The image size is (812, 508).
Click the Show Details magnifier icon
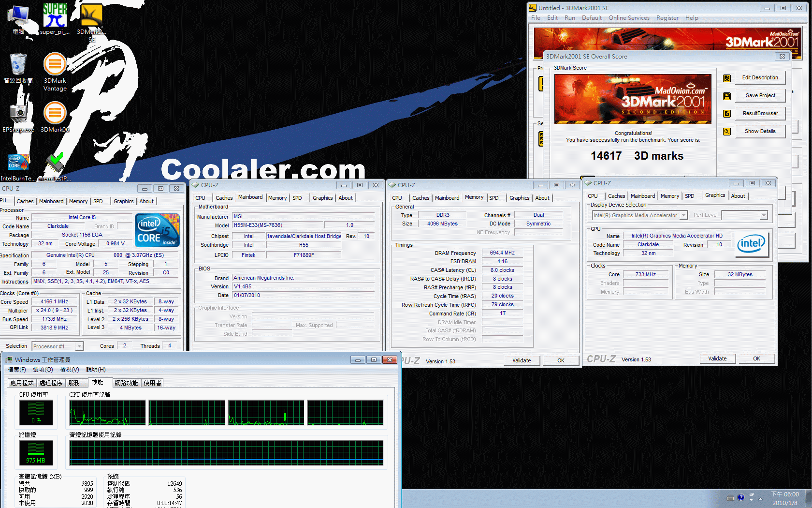727,132
